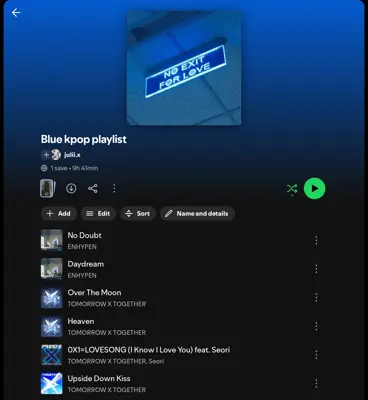Open Over The Moon album artwork

[51, 297]
